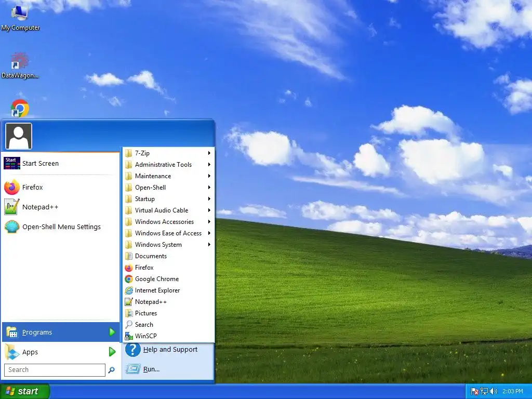Click the Virtual Audio Cable label
This screenshot has height=399, width=532.
pyautogui.click(x=162, y=210)
